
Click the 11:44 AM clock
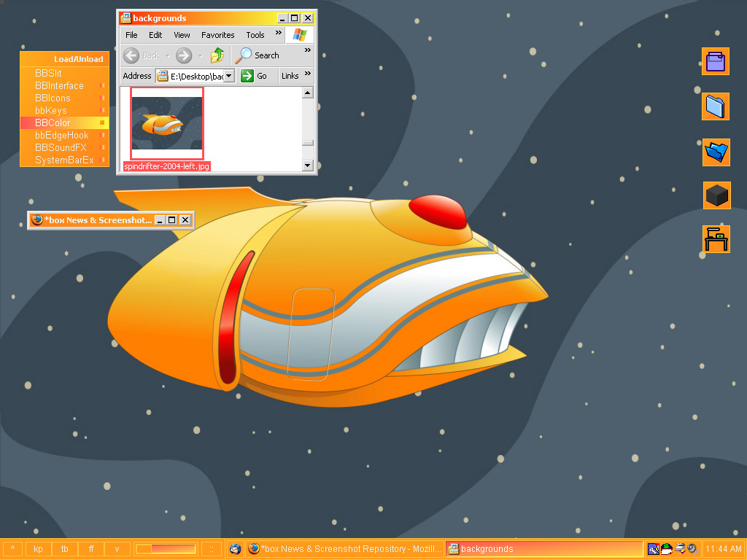point(724,549)
